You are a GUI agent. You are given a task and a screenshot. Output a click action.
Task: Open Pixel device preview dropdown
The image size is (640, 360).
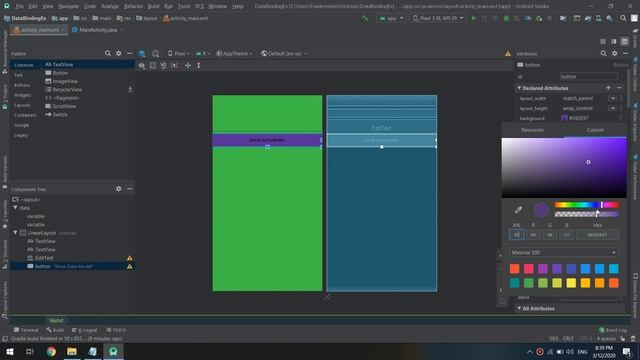pyautogui.click(x=178, y=53)
